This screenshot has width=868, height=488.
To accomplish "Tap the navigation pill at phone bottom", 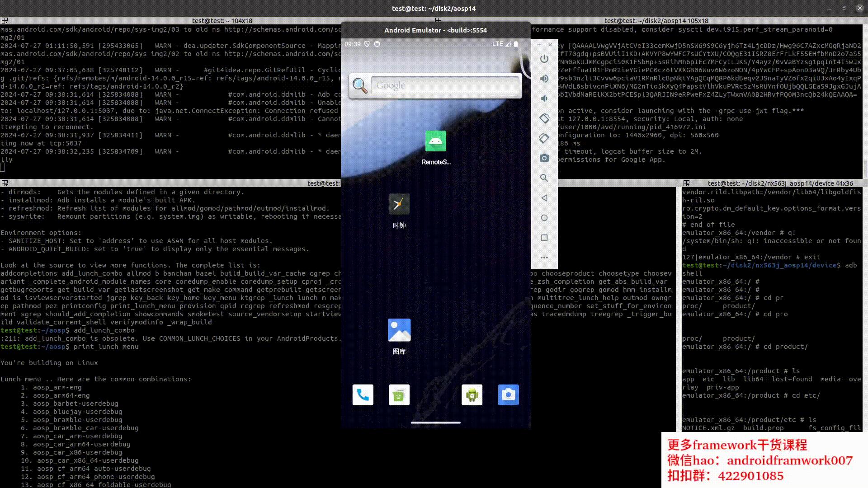I will click(435, 423).
